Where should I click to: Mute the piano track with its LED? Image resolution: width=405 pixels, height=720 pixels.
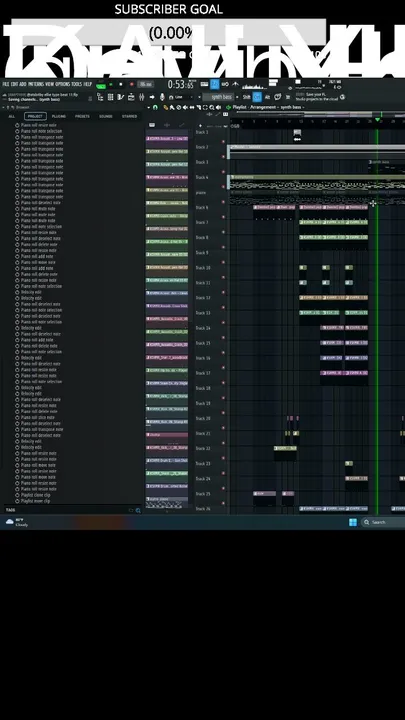coord(224,202)
